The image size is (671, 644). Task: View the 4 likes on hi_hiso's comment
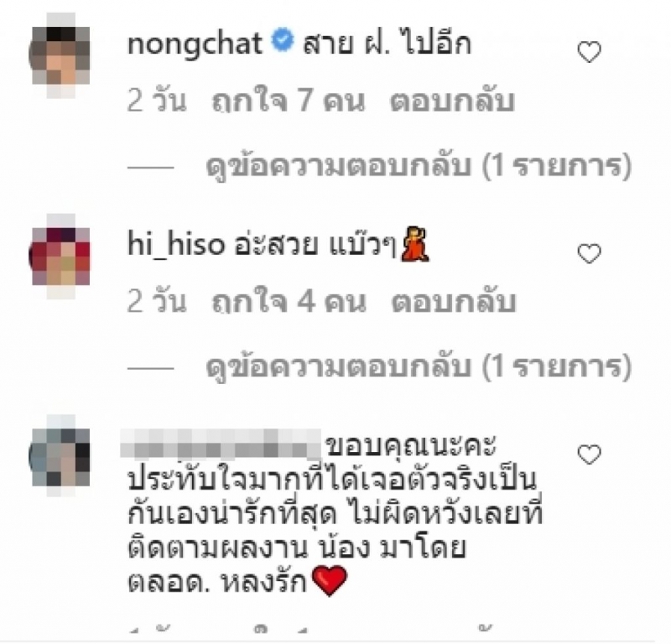[289, 302]
